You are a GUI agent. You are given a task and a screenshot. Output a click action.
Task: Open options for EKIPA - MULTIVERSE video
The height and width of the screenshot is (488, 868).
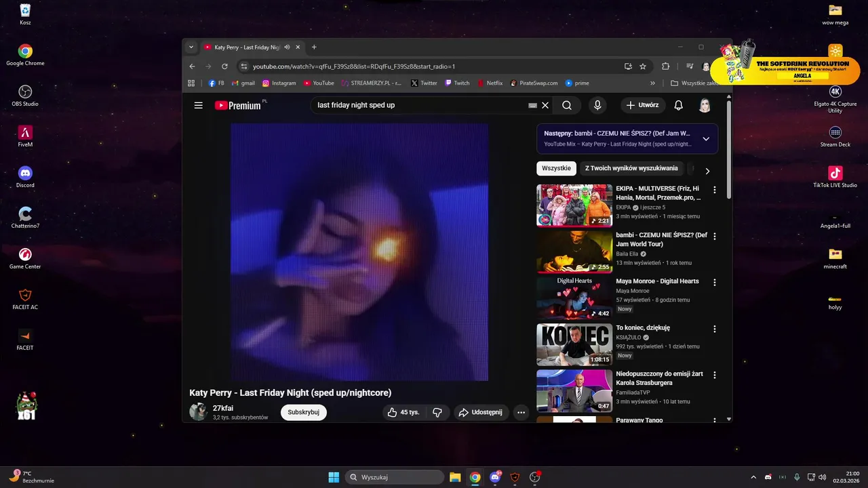coord(714,190)
